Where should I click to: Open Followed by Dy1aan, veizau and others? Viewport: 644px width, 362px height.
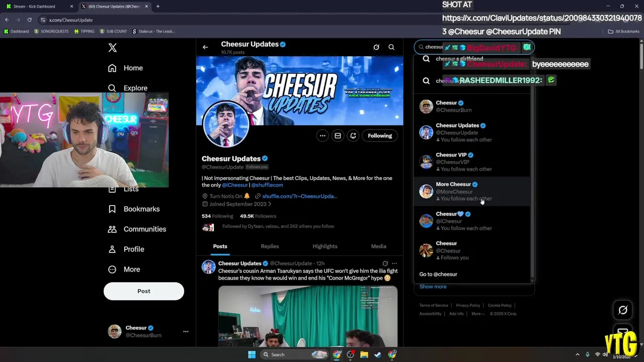[x=278, y=226]
